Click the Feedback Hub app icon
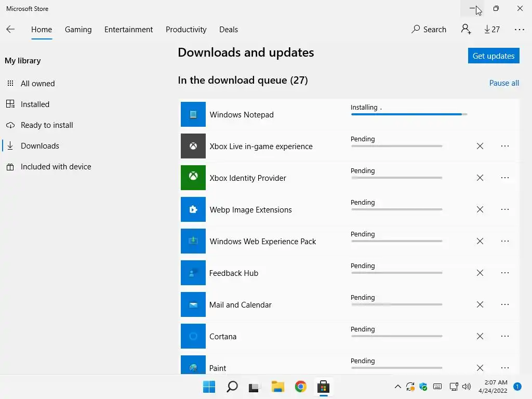The width and height of the screenshot is (532, 399). pos(193,273)
